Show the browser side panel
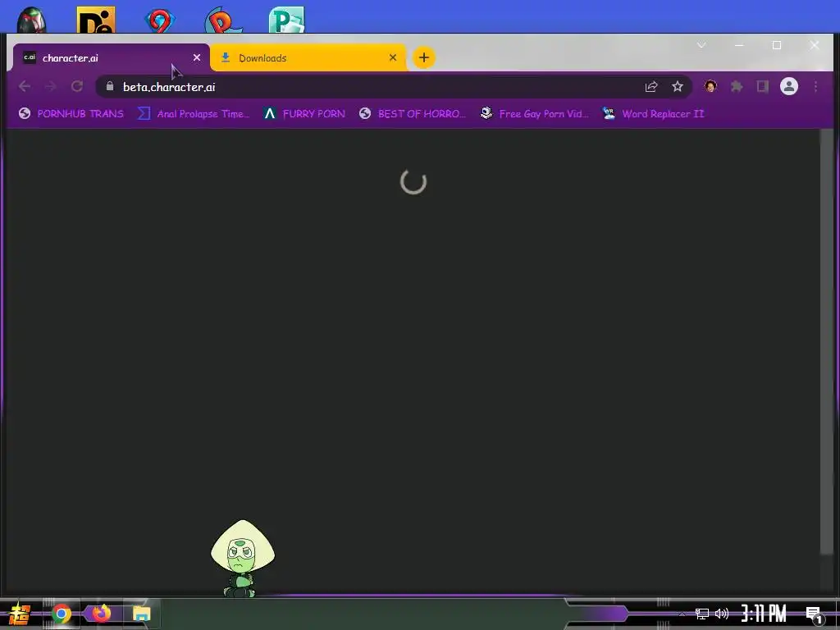840x630 pixels. (x=762, y=86)
